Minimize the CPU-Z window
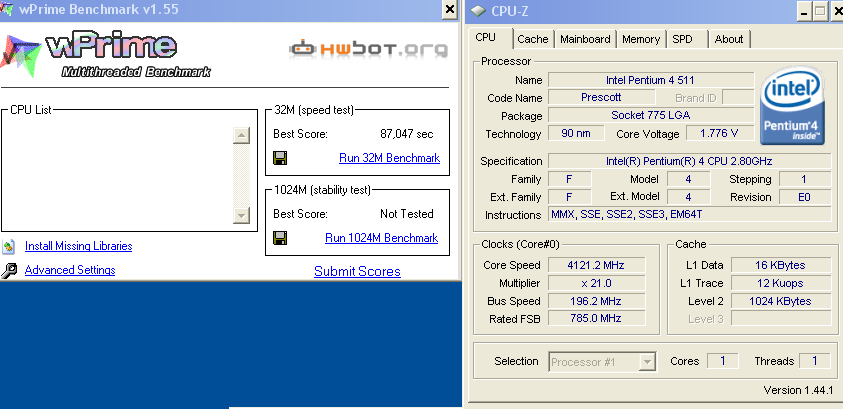 tap(805, 12)
